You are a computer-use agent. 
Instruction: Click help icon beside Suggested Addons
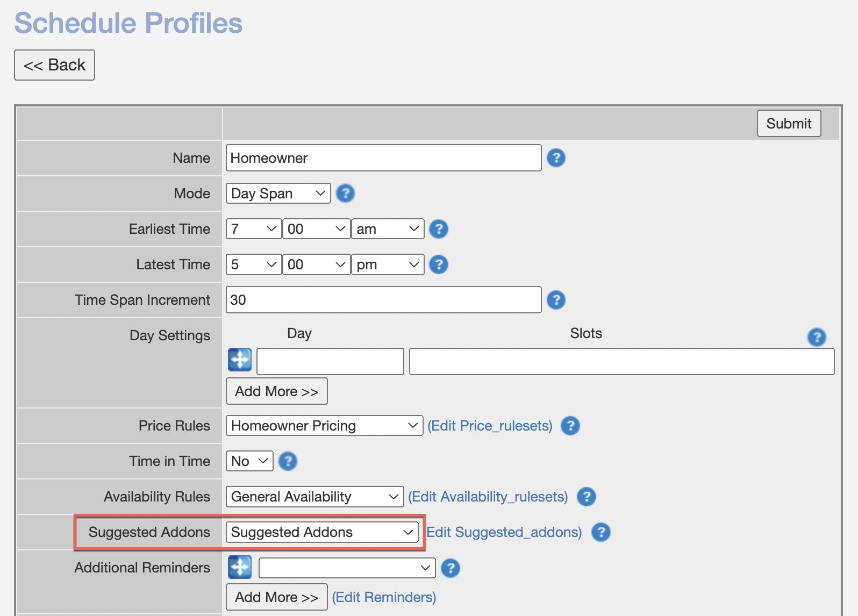[x=600, y=532]
